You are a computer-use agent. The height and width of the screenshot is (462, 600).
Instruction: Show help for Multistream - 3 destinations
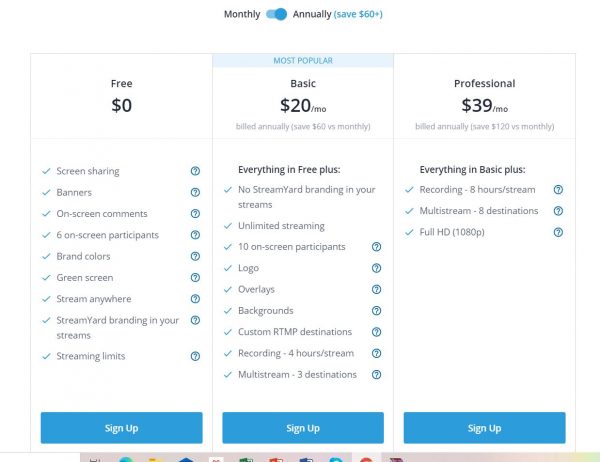click(x=377, y=375)
